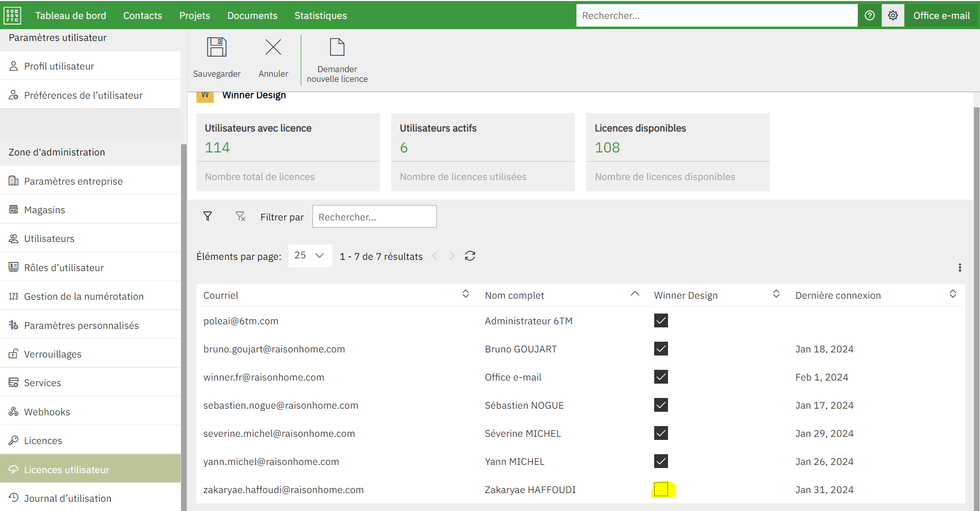The width and height of the screenshot is (980, 511).
Task: Click Demander nouvelle licence document icon
Action: 337,48
